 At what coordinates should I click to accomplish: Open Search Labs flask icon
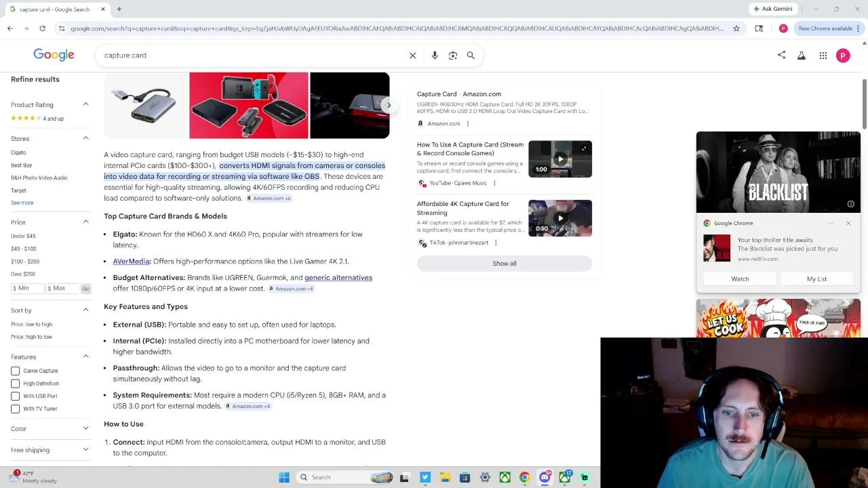[x=802, y=56]
